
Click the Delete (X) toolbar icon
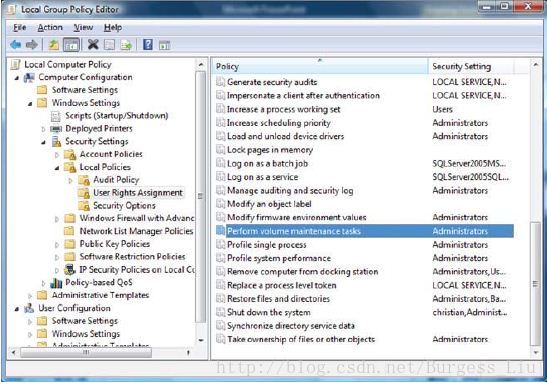click(x=93, y=44)
